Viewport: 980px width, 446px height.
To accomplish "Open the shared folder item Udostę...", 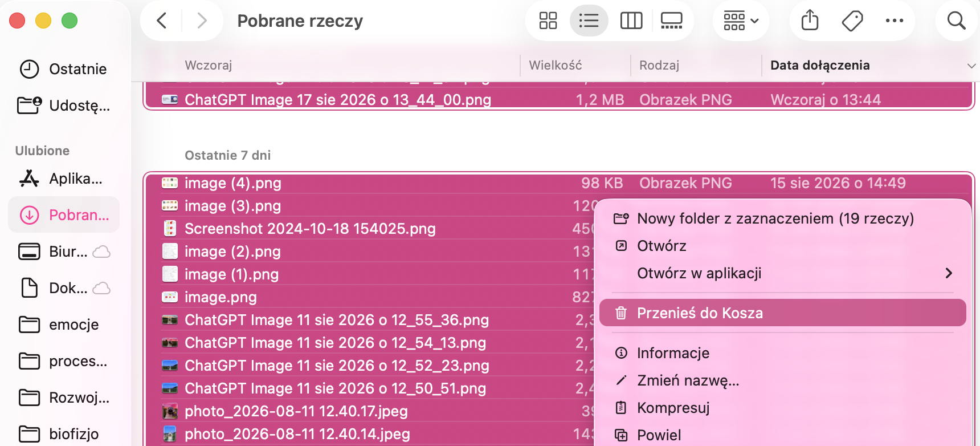I will [x=64, y=106].
